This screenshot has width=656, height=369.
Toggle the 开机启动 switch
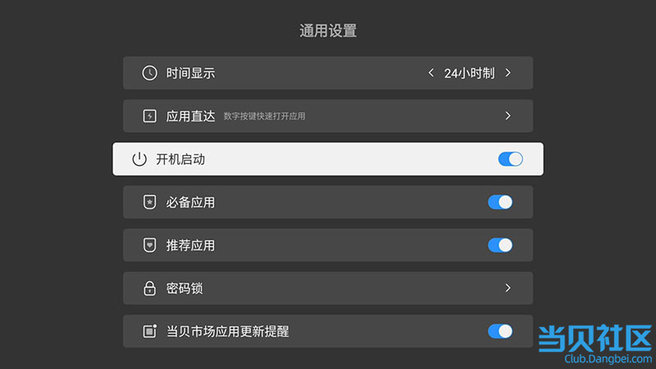(510, 159)
